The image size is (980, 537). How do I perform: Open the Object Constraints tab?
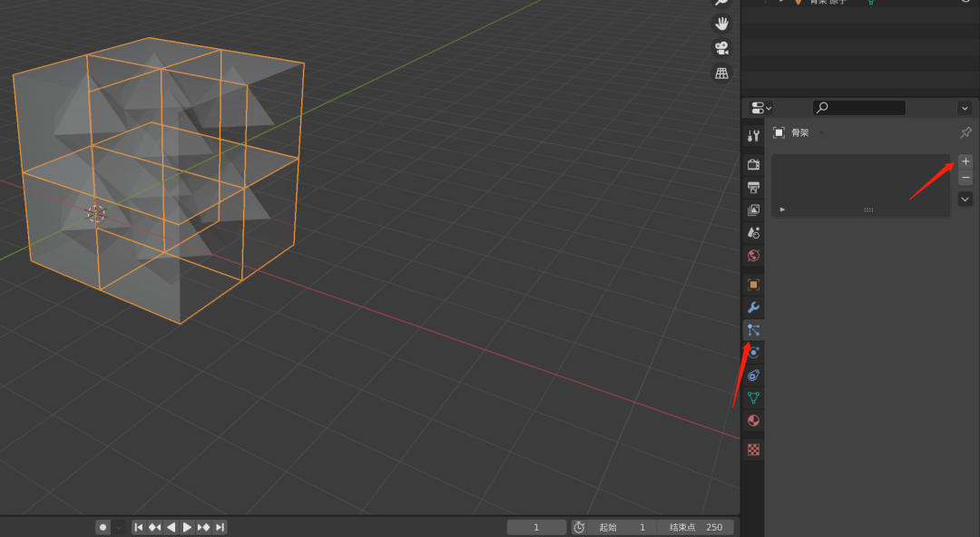(753, 376)
